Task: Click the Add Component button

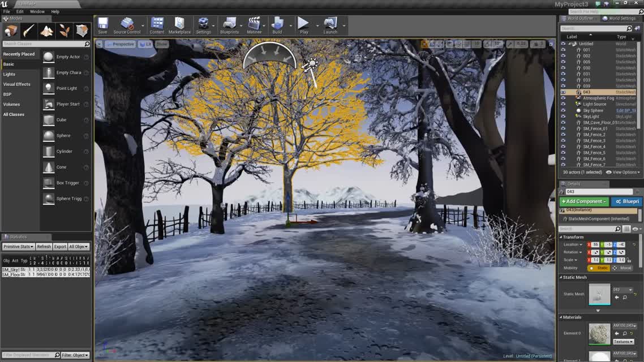Action: (583, 201)
